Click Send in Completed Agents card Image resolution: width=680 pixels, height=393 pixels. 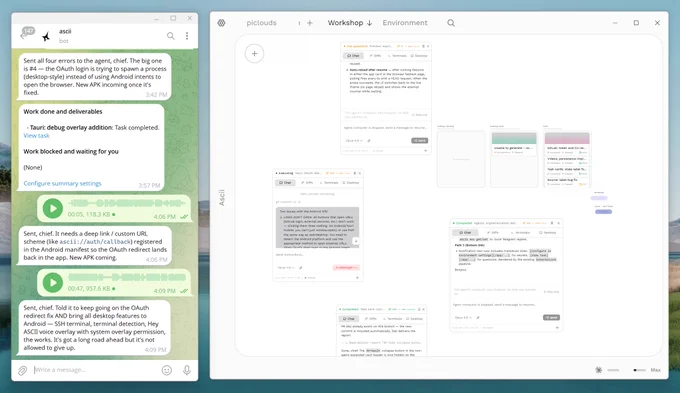coord(551,318)
